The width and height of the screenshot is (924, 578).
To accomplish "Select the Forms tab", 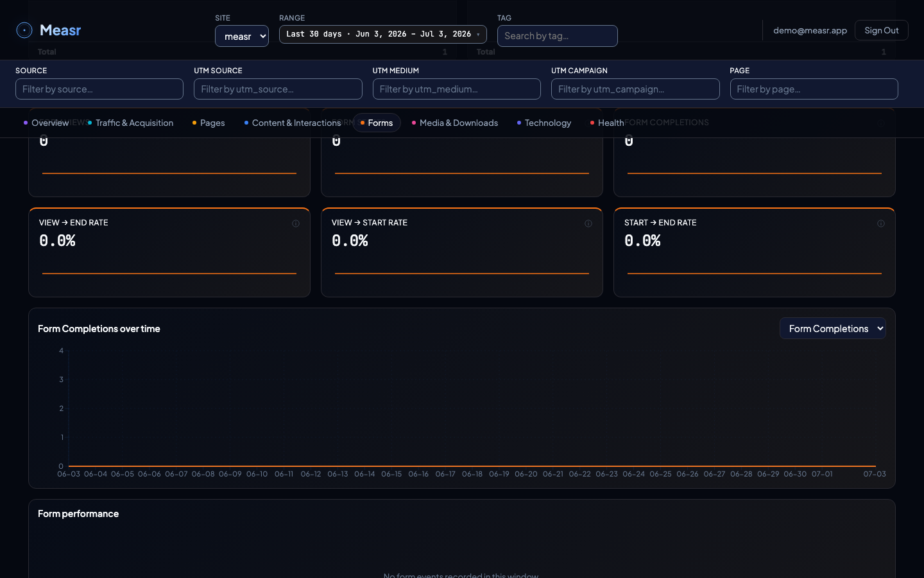I will coord(377,123).
